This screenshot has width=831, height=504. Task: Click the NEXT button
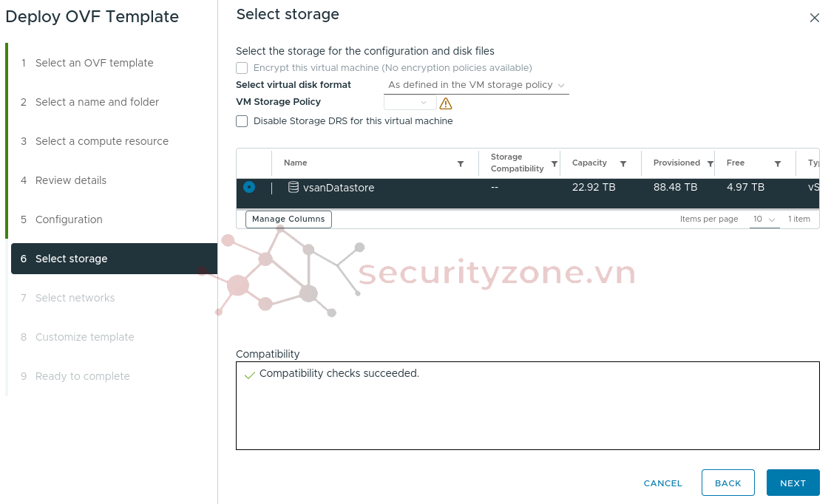click(793, 483)
